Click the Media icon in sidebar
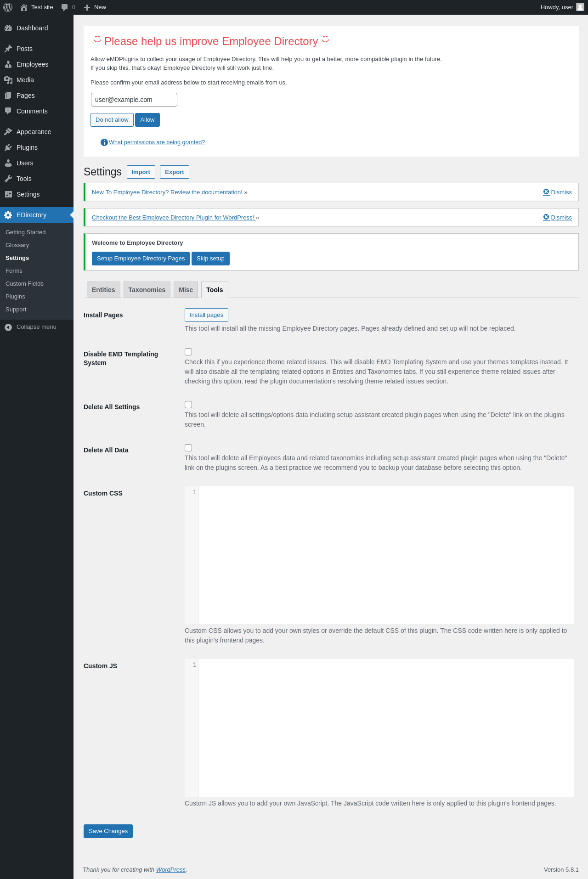The image size is (588, 879). pos(8,80)
